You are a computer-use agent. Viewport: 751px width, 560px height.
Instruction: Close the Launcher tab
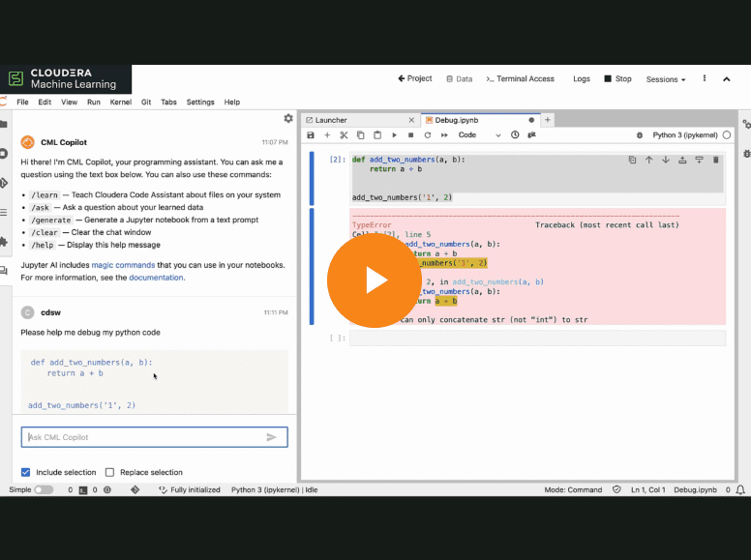click(411, 120)
